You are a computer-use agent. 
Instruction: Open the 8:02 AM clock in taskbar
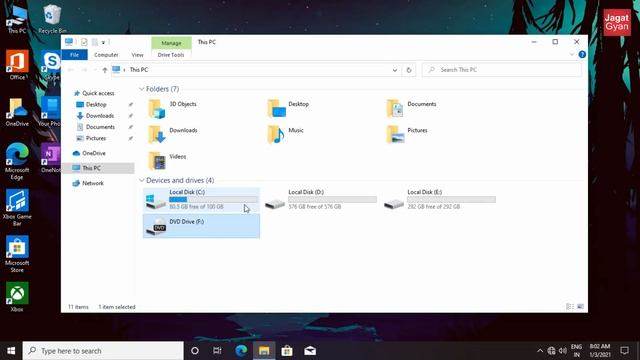pyautogui.click(x=600, y=351)
